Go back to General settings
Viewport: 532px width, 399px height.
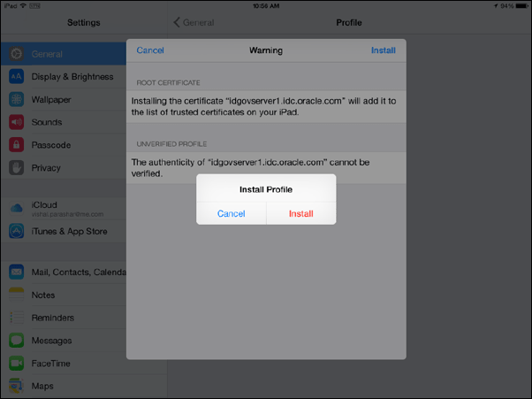point(194,22)
